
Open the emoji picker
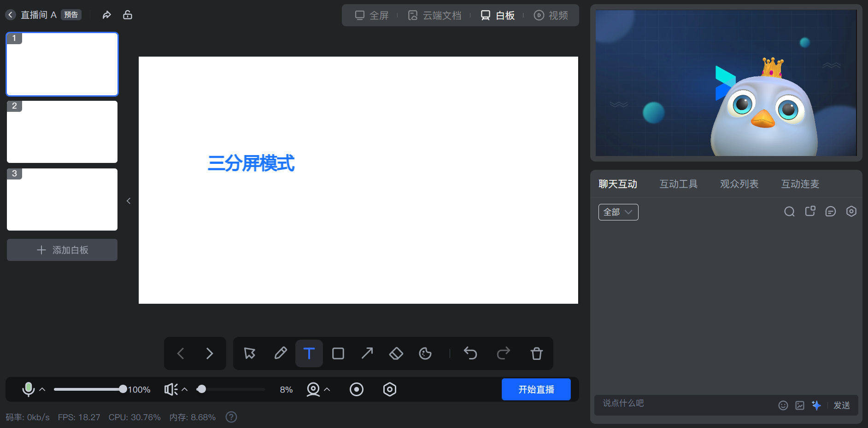(783, 405)
